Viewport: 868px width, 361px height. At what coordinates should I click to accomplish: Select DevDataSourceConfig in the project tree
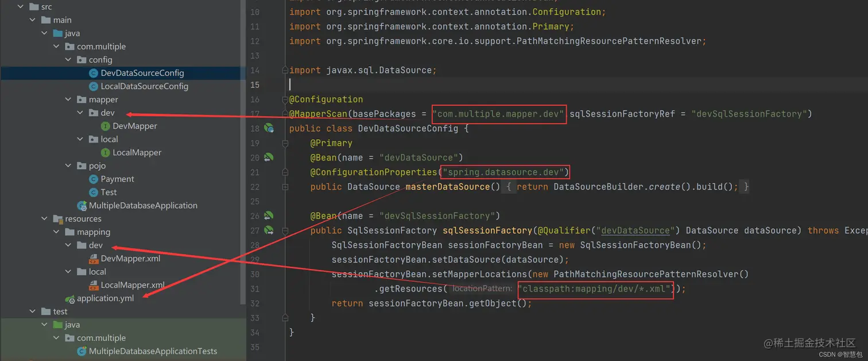point(142,73)
